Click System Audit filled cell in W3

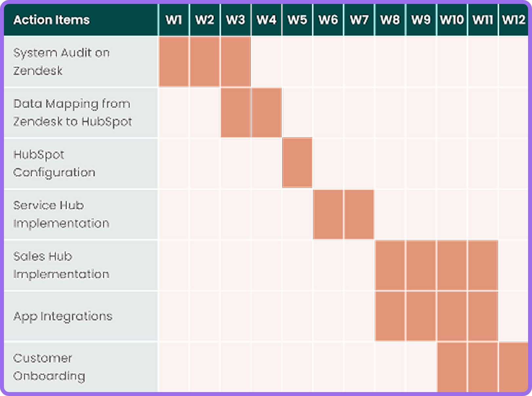point(236,62)
